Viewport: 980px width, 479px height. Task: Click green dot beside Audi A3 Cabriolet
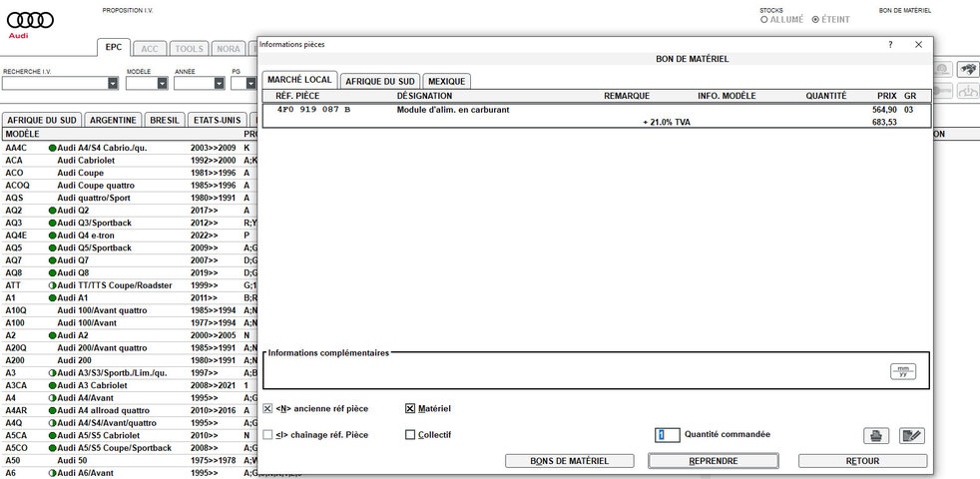click(53, 386)
